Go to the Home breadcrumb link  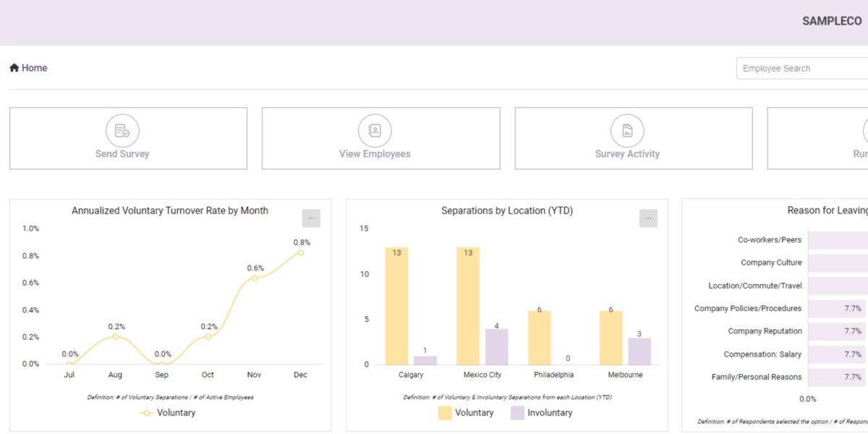34,68
